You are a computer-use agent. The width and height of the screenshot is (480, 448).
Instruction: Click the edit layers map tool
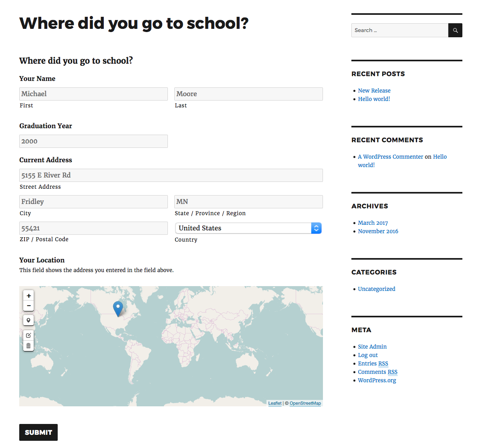28,335
